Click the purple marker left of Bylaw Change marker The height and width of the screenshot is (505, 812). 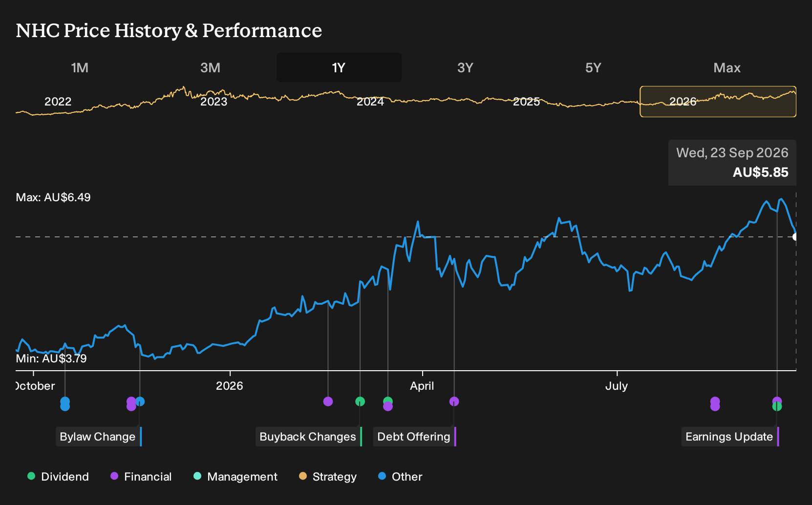click(131, 404)
